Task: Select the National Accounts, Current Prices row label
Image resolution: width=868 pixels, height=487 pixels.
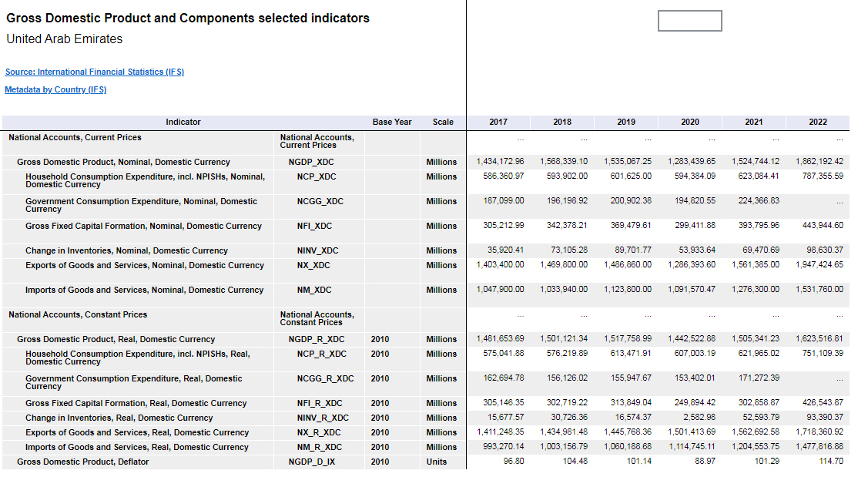Action: point(75,137)
